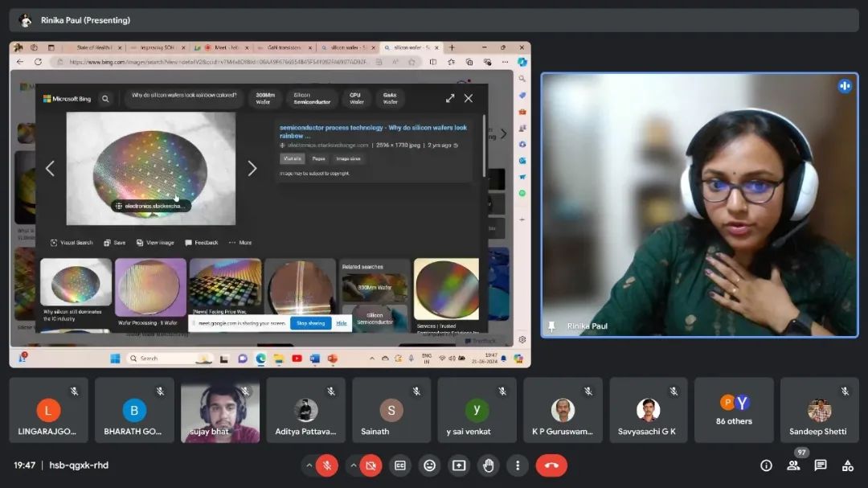
Task: Select the GaAs Wafer search chip
Action: (x=390, y=99)
